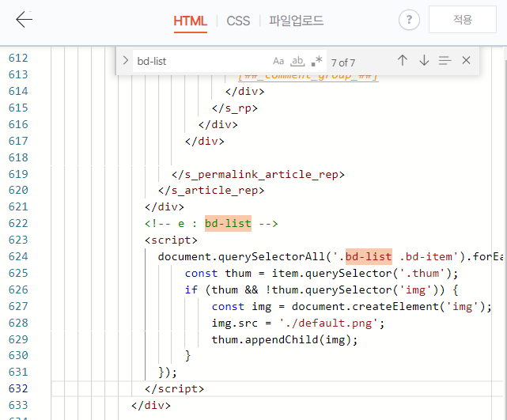Image resolution: width=507 pixels, height=420 pixels.
Task: Go to previous match arrow
Action: (x=403, y=60)
